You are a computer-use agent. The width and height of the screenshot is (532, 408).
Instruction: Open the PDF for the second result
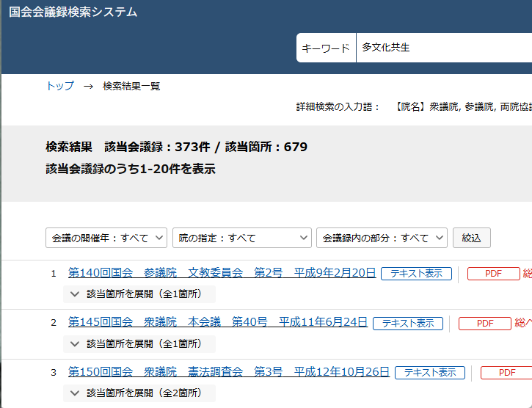point(484,324)
